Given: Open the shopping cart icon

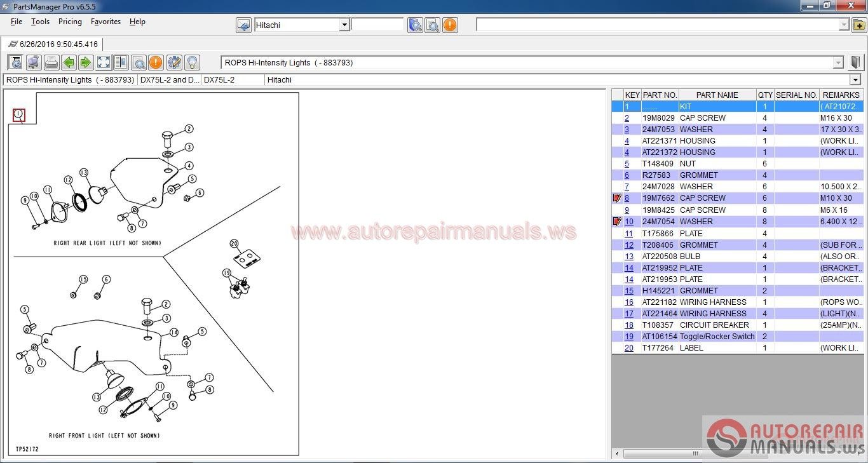Looking at the screenshot, I should point(33,62).
